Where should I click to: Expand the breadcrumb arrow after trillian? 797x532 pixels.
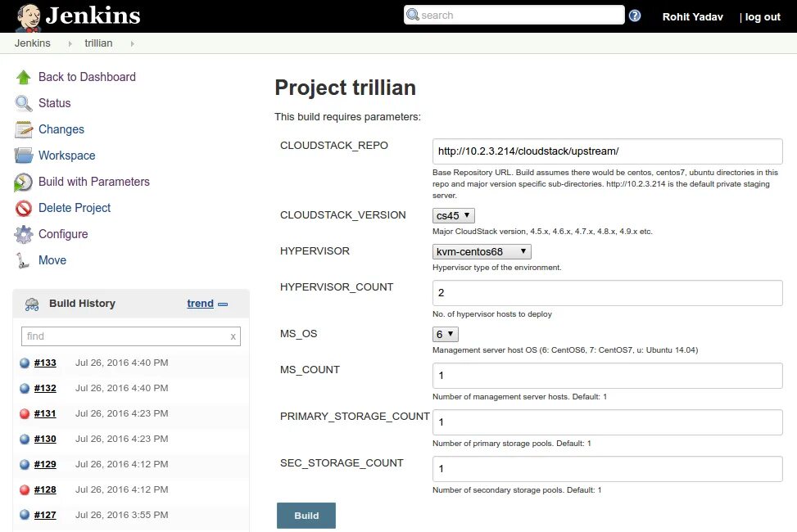[132, 43]
